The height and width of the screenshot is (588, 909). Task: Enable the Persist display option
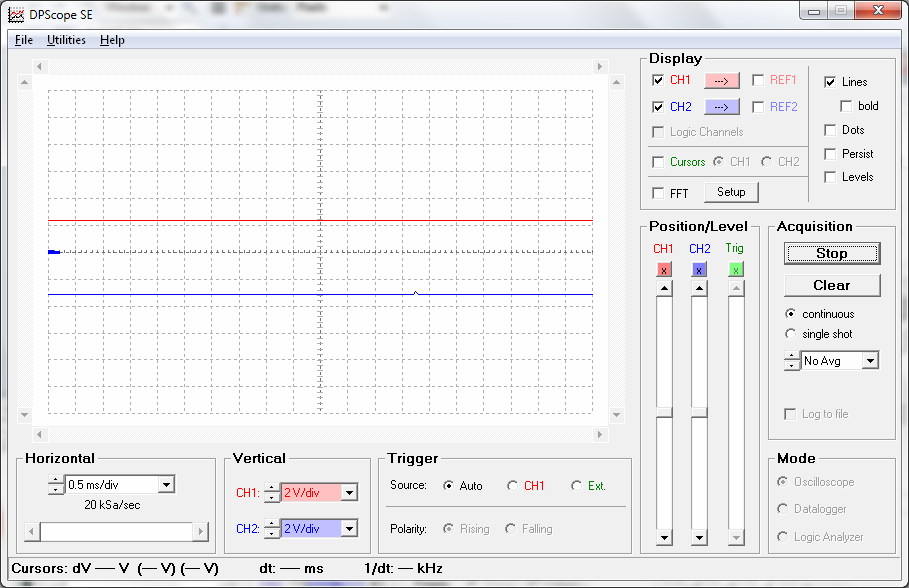click(x=830, y=154)
